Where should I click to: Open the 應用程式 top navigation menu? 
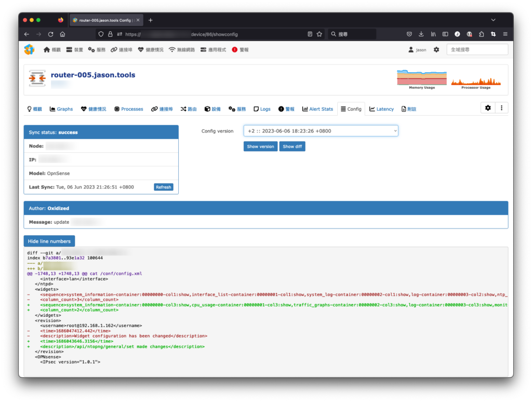coord(213,49)
